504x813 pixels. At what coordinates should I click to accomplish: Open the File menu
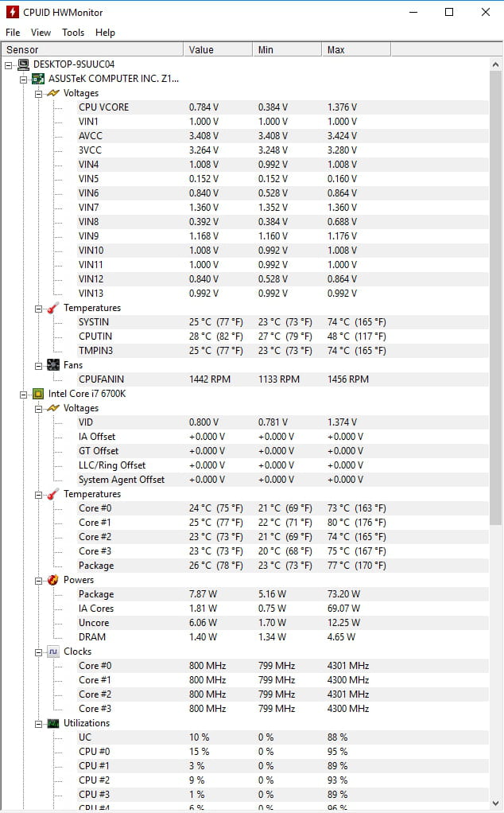(13, 33)
